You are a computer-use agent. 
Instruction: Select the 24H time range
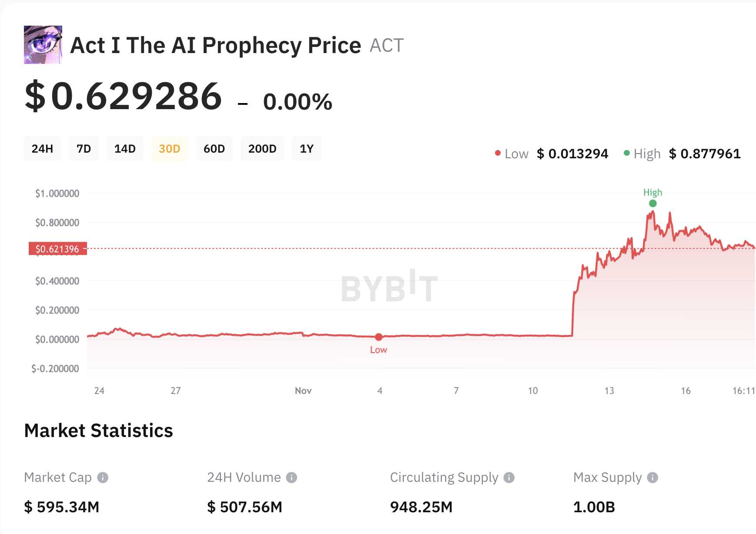pos(42,149)
